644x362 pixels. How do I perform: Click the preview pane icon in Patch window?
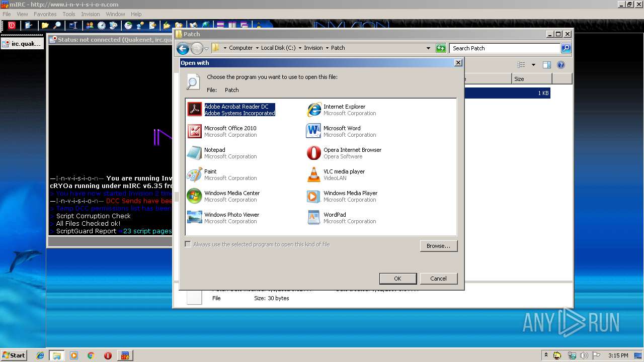tap(547, 65)
